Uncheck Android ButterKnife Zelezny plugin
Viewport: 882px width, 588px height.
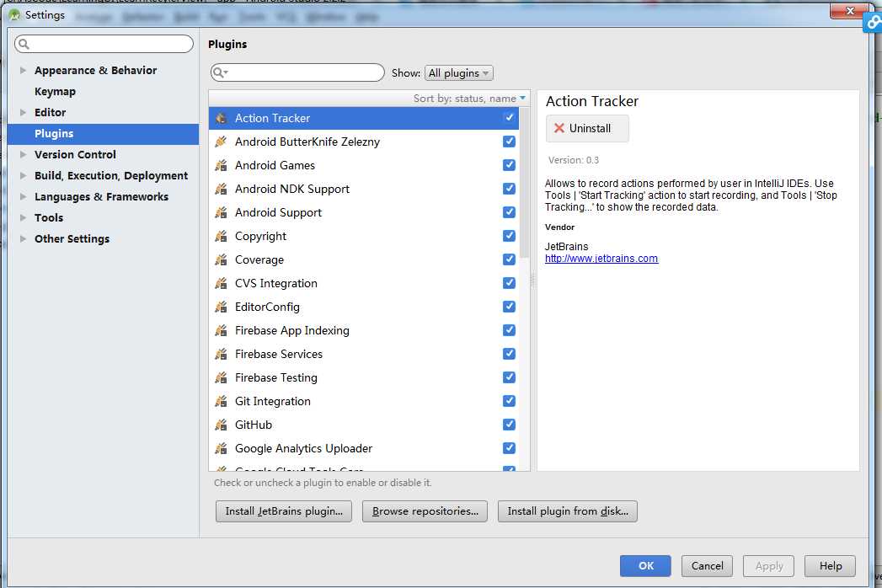(x=509, y=142)
